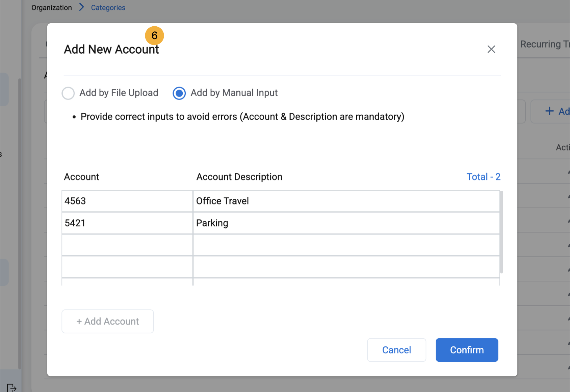Click the empty third row description cell
The height and width of the screenshot is (392, 570).
pyautogui.click(x=346, y=245)
